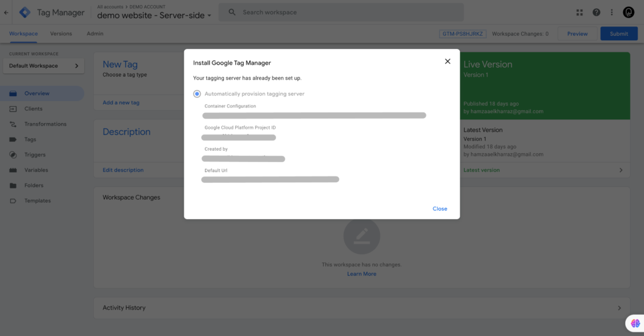Open Triggers in the sidebar
644x336 pixels.
click(35, 154)
